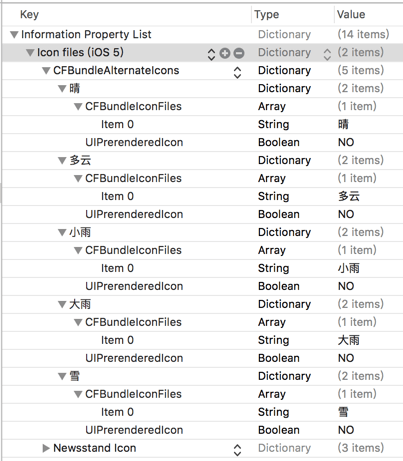Click the (14 items) value

(363, 34)
